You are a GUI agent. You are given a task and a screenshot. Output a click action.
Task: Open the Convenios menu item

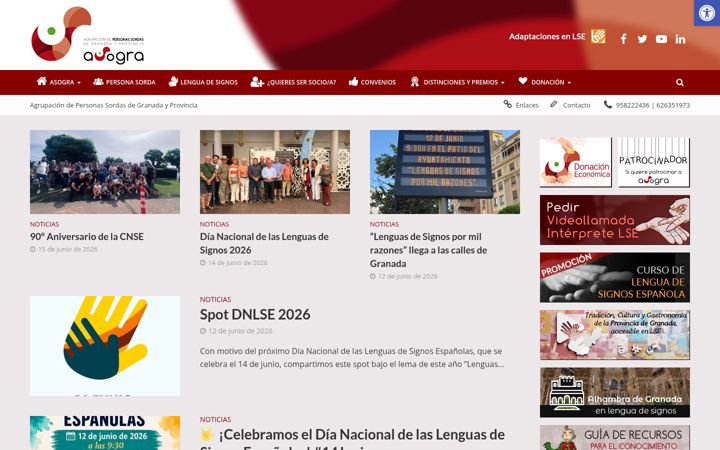click(378, 82)
